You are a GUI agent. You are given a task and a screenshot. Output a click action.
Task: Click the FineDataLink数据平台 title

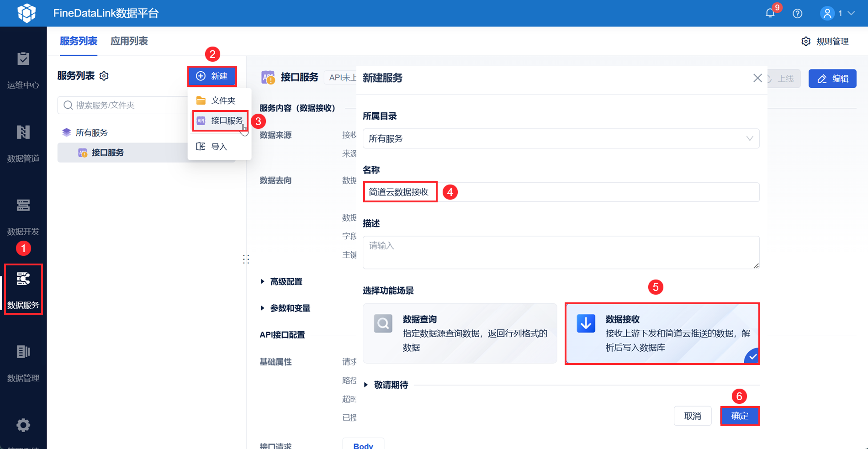pyautogui.click(x=106, y=13)
